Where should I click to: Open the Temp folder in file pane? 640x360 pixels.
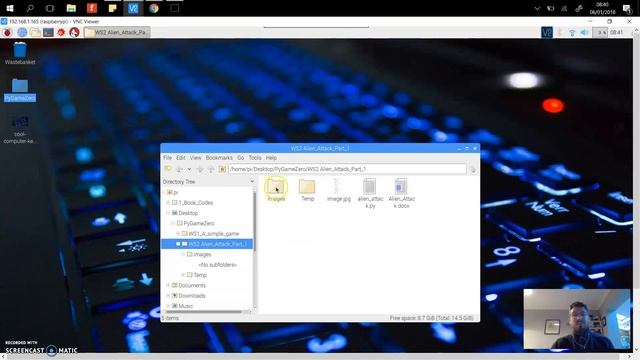(307, 190)
